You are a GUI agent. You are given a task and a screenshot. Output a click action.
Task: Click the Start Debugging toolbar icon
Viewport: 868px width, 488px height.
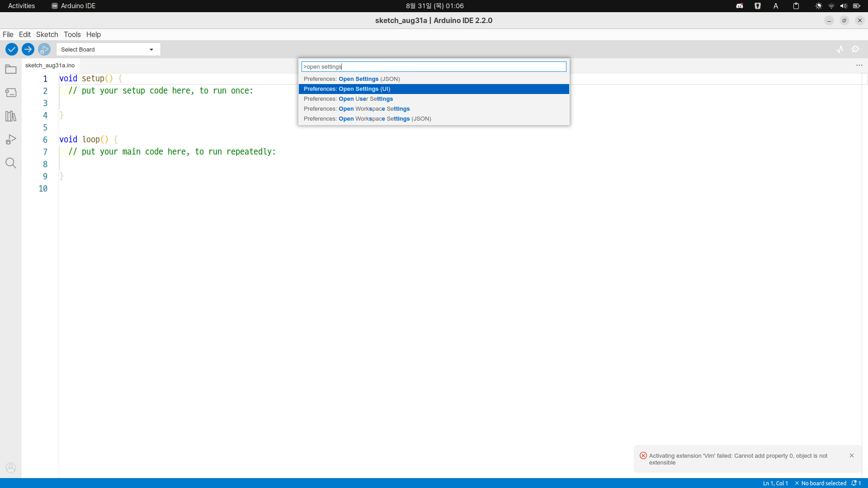(x=44, y=49)
